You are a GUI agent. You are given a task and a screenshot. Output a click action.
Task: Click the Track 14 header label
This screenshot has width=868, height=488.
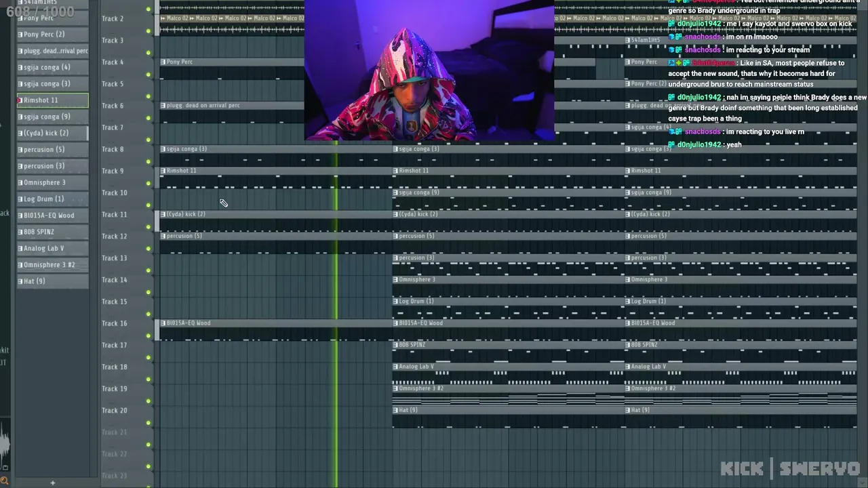pos(114,280)
